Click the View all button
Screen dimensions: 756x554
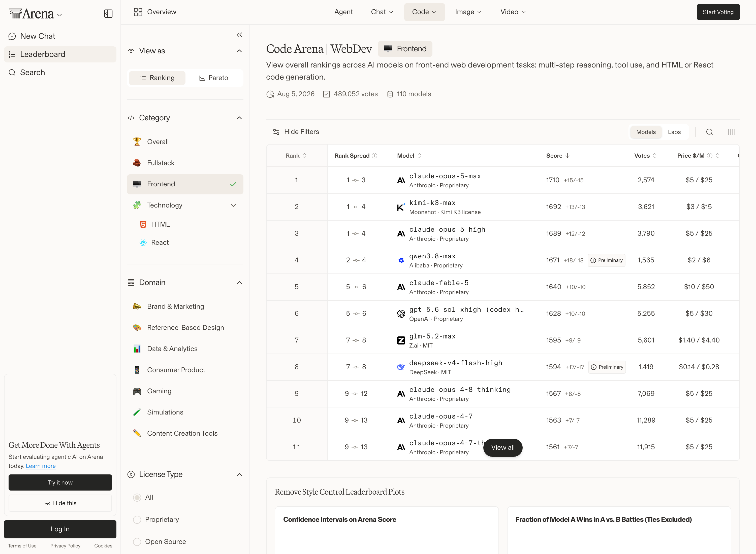pyautogui.click(x=503, y=448)
